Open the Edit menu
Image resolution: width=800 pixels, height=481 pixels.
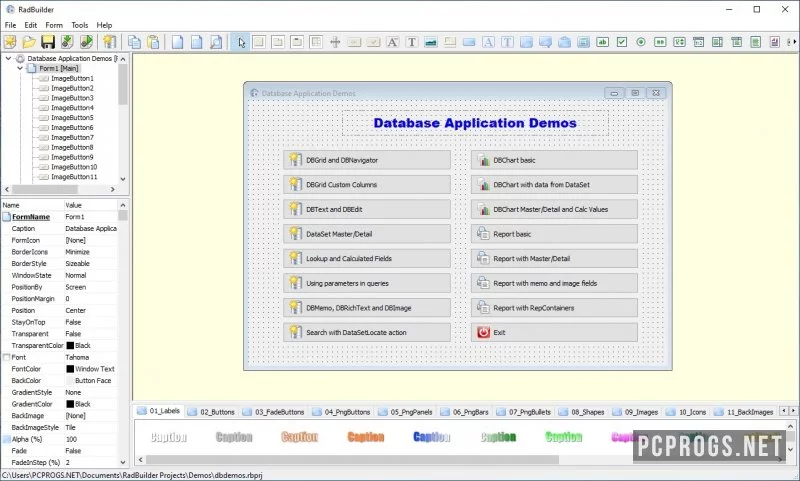(31, 25)
